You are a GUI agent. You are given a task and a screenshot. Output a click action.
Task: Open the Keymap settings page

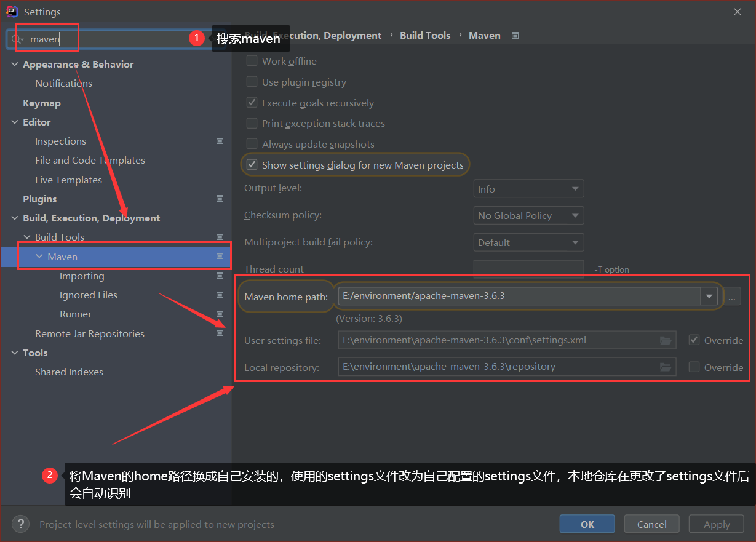coord(41,103)
